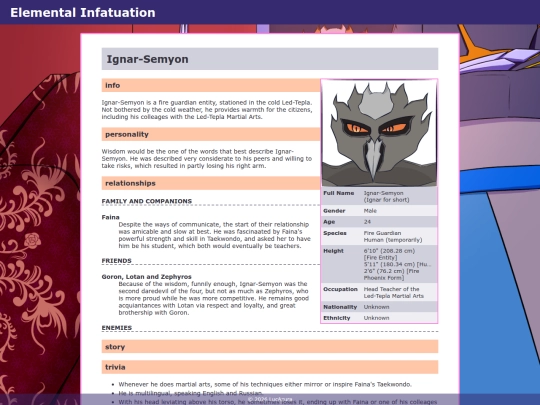Click the Gender value Male

point(370,211)
